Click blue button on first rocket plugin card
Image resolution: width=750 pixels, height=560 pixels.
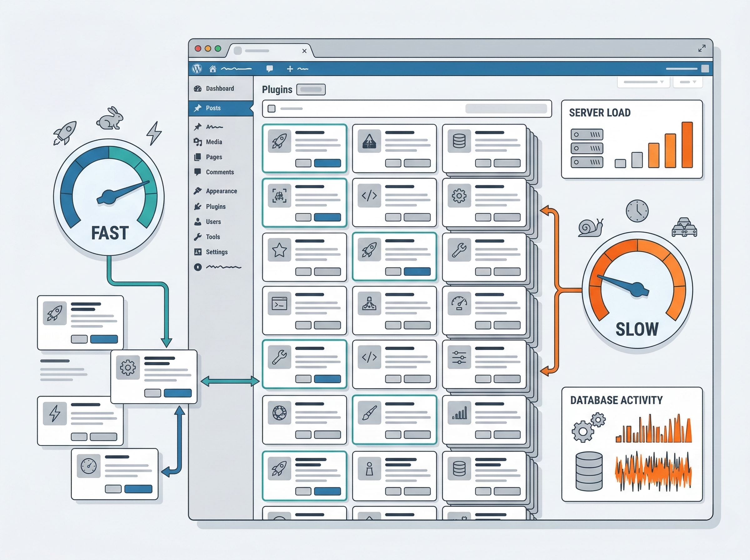327,163
